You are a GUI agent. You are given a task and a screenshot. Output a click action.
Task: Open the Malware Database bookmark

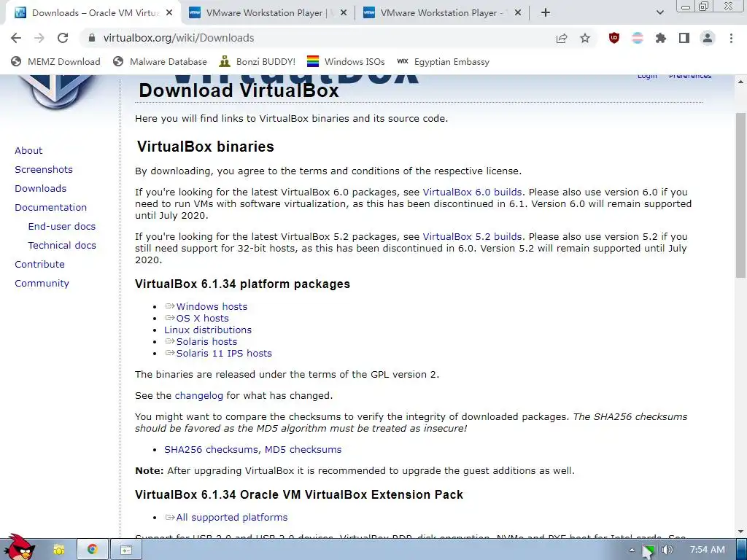[160, 61]
